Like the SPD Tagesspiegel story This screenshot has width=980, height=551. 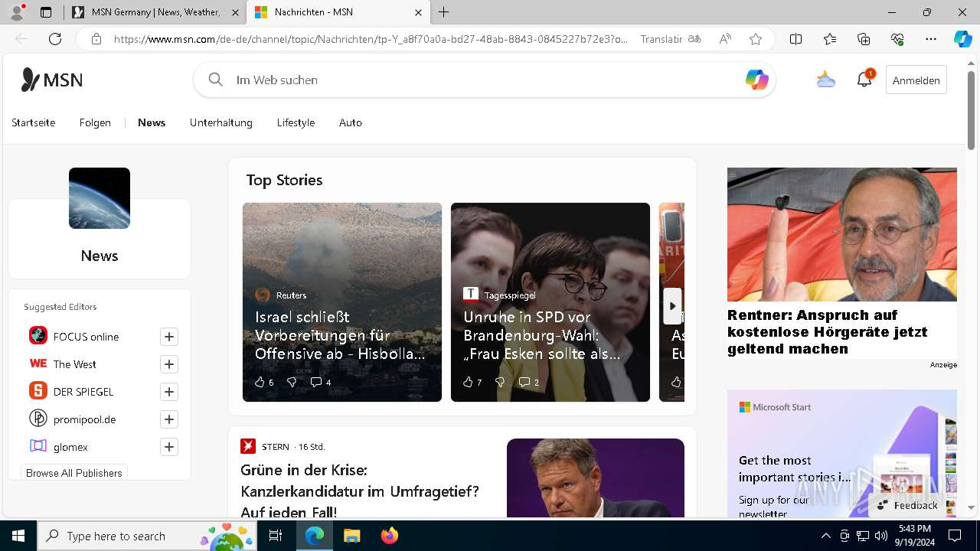point(472,382)
